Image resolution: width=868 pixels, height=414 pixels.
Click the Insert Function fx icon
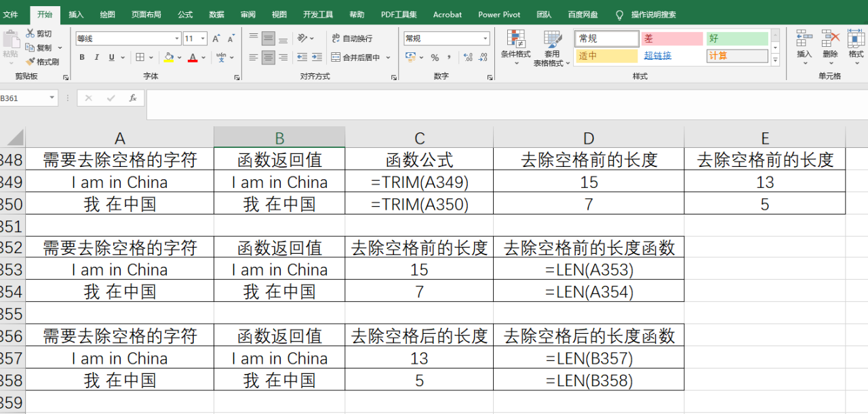coord(133,98)
